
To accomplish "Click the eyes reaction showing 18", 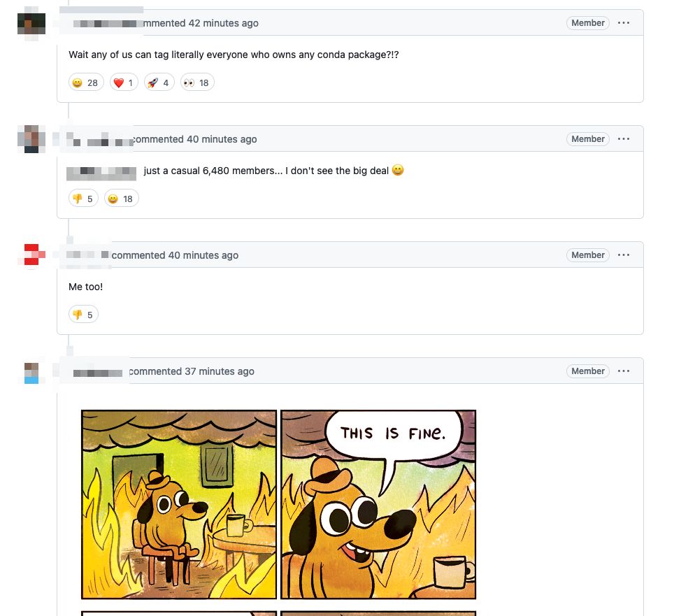I will click(x=197, y=83).
